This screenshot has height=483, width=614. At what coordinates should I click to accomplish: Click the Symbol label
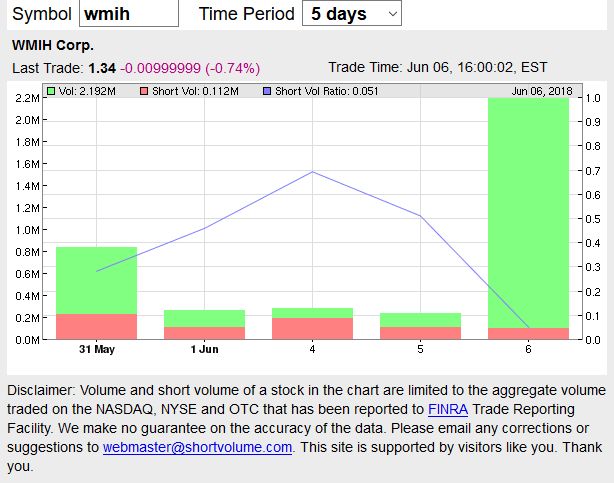[x=42, y=14]
